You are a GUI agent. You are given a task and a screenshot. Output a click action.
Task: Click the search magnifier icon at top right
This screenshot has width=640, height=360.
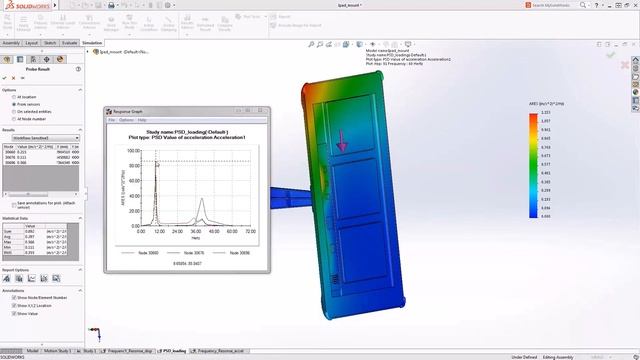click(x=583, y=5)
